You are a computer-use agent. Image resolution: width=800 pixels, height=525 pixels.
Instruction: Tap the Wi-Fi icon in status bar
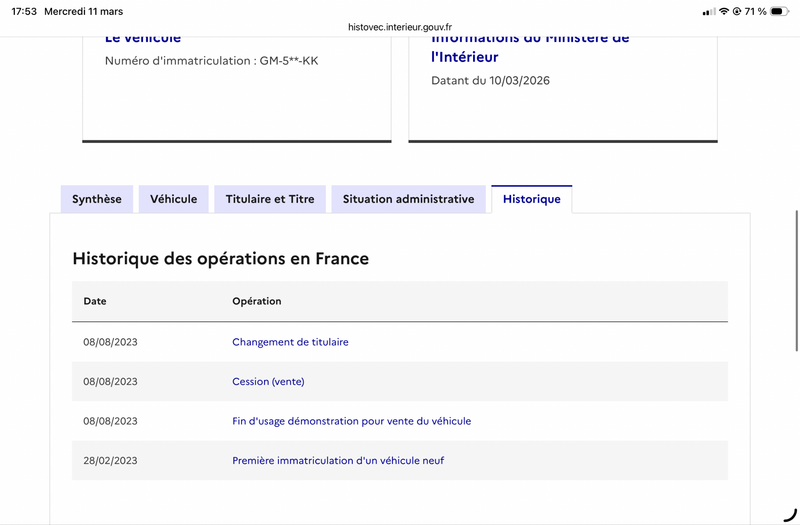pyautogui.click(x=724, y=11)
